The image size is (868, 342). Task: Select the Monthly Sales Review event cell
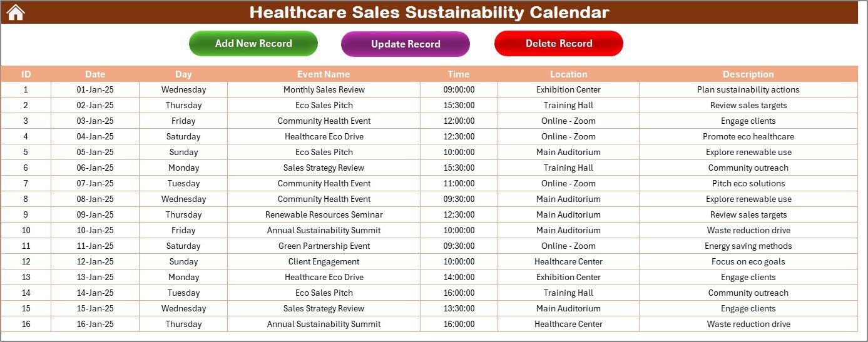(324, 89)
